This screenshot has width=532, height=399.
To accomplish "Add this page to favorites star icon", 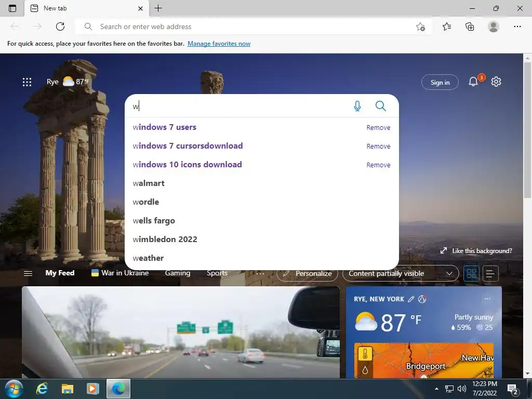I will click(x=420, y=26).
